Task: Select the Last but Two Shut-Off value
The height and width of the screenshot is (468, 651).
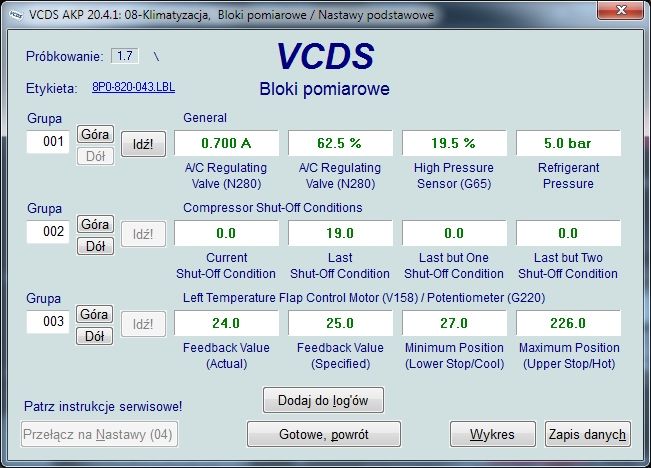Action: tap(568, 233)
